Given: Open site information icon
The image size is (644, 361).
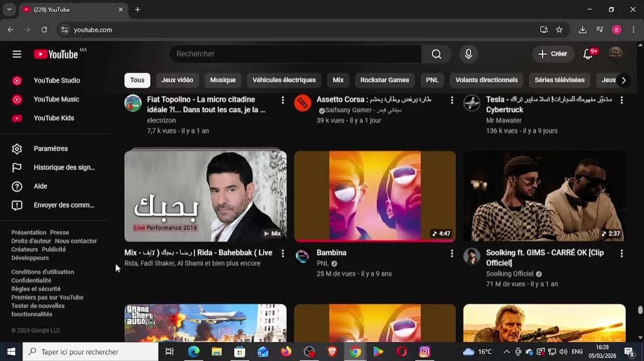Looking at the screenshot, I should click(x=64, y=30).
